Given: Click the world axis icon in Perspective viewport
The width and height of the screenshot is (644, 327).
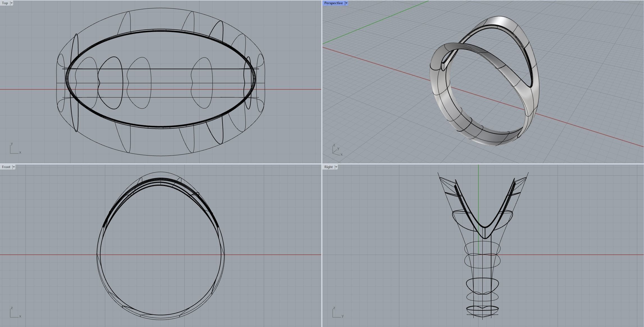Looking at the screenshot, I should click(337, 150).
